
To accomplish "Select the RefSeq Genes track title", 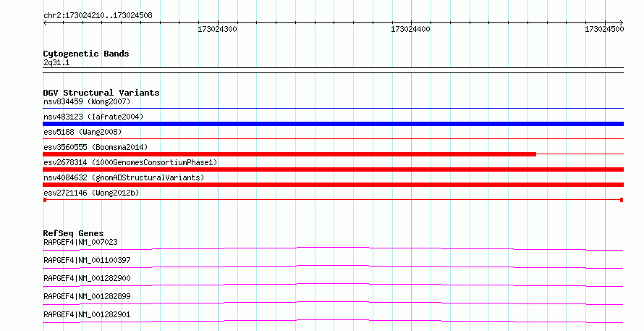I will pos(73,233).
